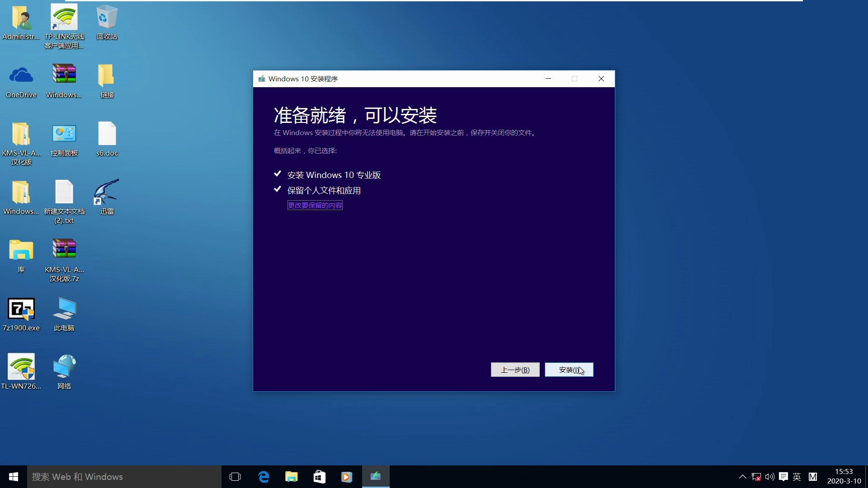Select the 迅雷 Thunder shortcut icon
The width and height of the screenshot is (868, 488).
pyautogui.click(x=107, y=197)
